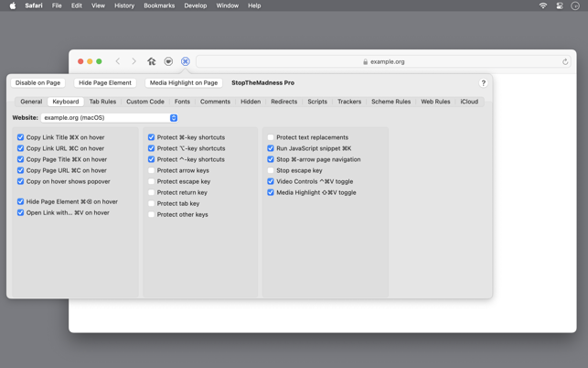Toggle Hide Page Element on hover checkbox
The height and width of the screenshot is (368, 588).
click(x=21, y=201)
